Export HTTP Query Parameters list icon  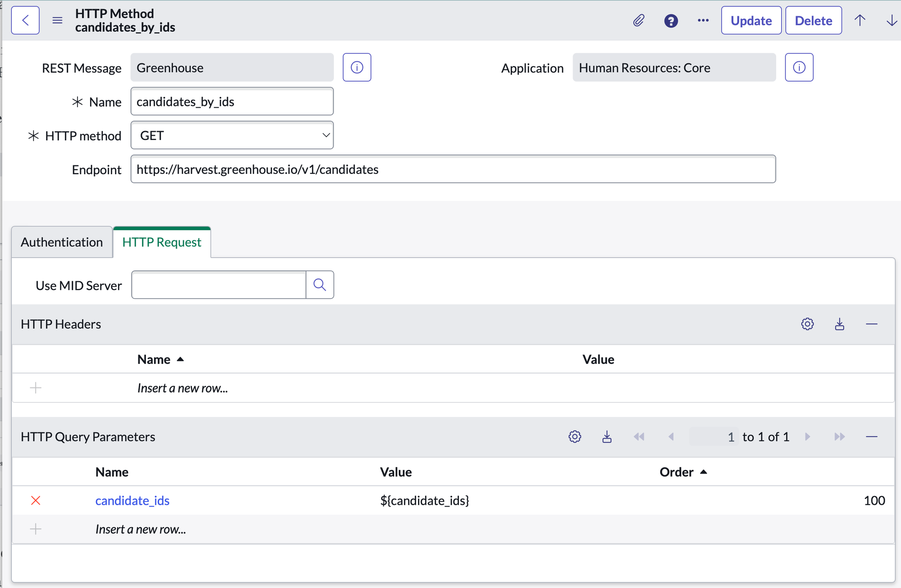pyautogui.click(x=607, y=437)
